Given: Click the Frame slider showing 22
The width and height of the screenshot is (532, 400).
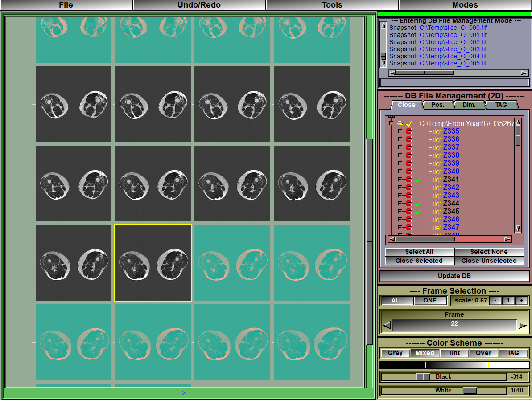Looking at the screenshot, I should pos(454,324).
